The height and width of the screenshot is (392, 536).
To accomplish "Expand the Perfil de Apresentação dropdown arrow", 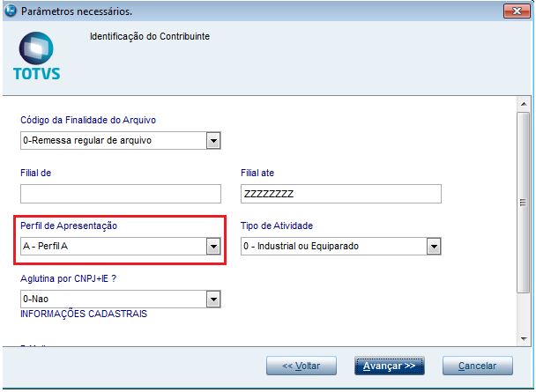I will point(213,246).
